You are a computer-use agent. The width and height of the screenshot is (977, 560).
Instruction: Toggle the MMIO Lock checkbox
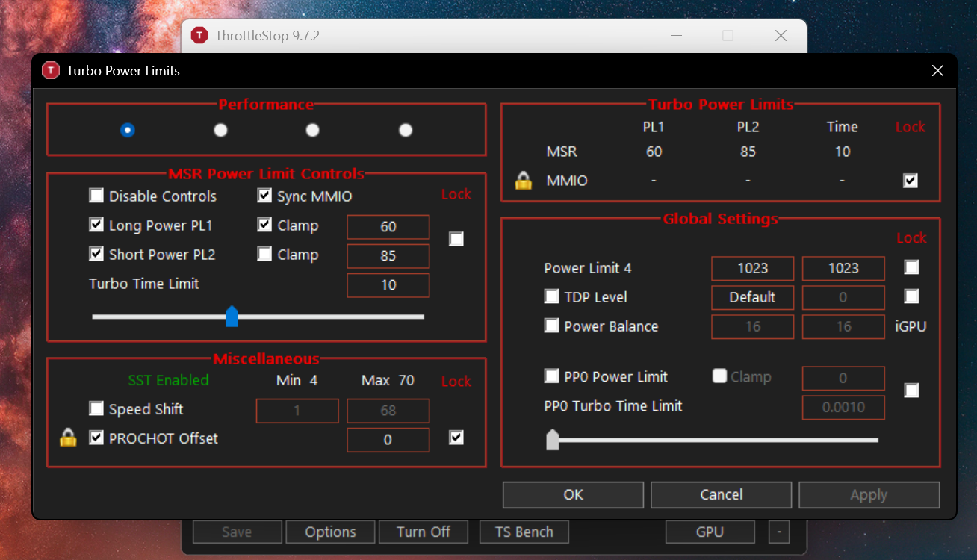pos(911,181)
